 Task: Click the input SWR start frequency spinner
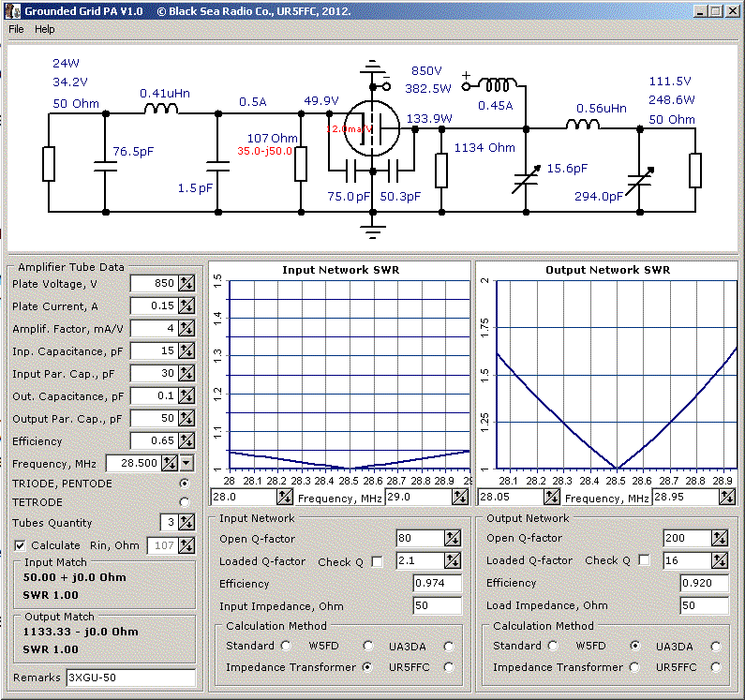[284, 497]
